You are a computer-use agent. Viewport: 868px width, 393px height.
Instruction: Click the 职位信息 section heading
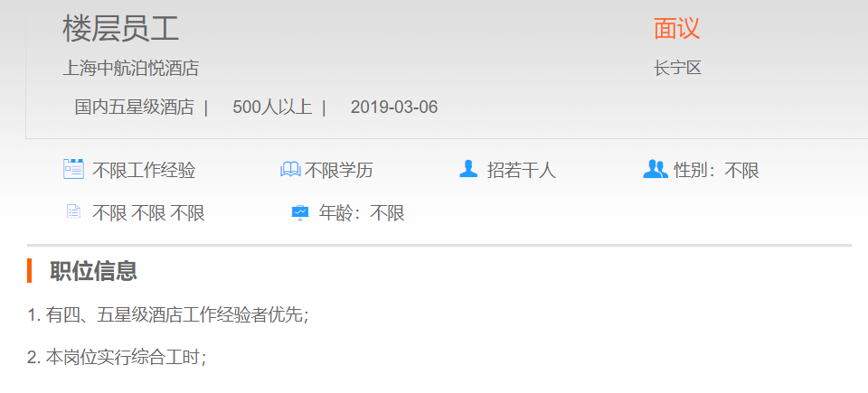(93, 271)
